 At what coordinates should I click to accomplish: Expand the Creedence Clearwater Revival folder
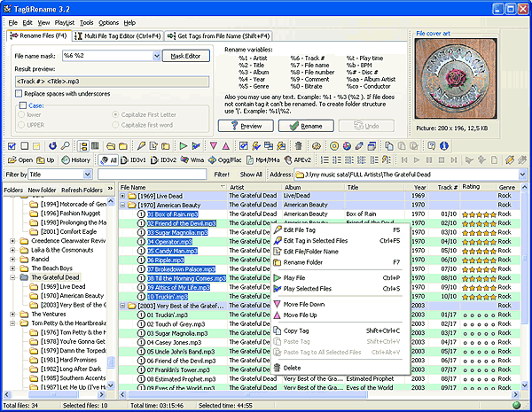(x=12, y=240)
